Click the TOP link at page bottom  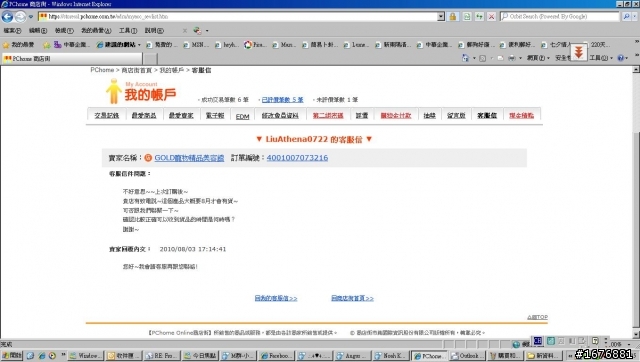(538, 317)
